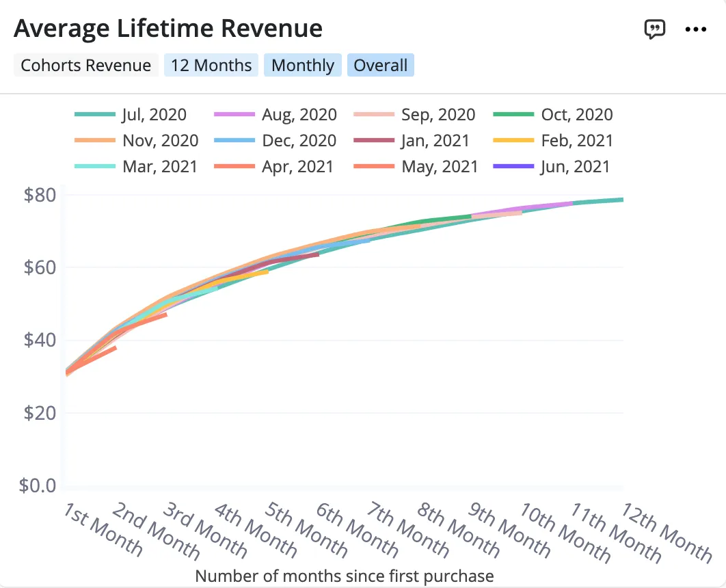Open the three-dot more options menu

[695, 29]
